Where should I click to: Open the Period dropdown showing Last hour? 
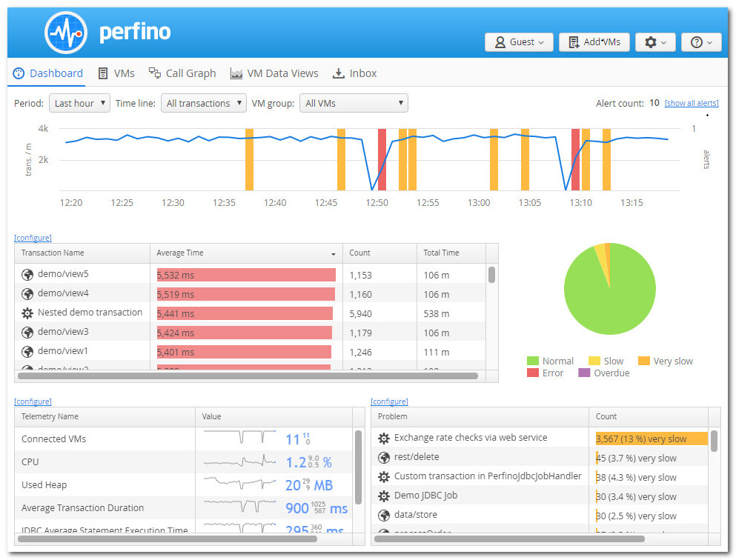pos(79,104)
